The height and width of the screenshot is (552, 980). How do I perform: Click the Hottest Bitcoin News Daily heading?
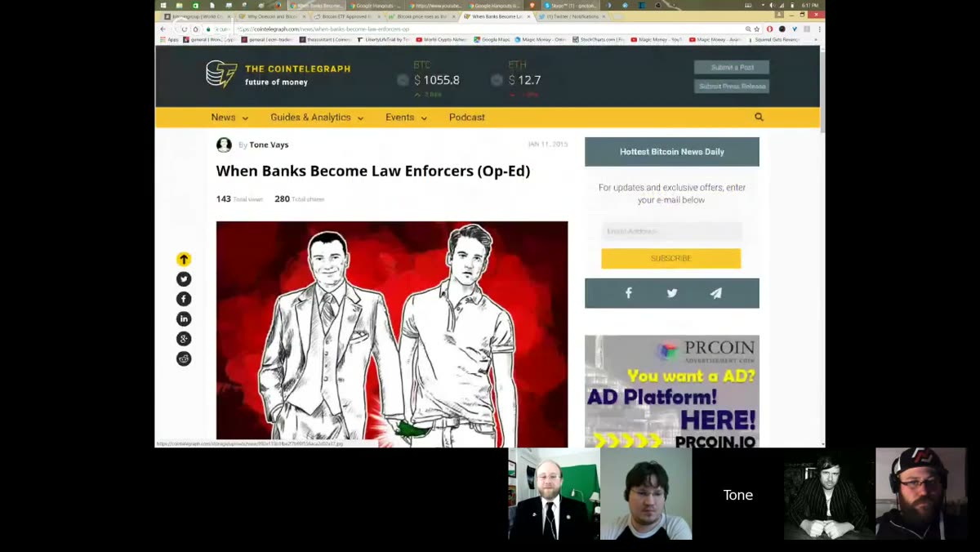[x=672, y=152]
